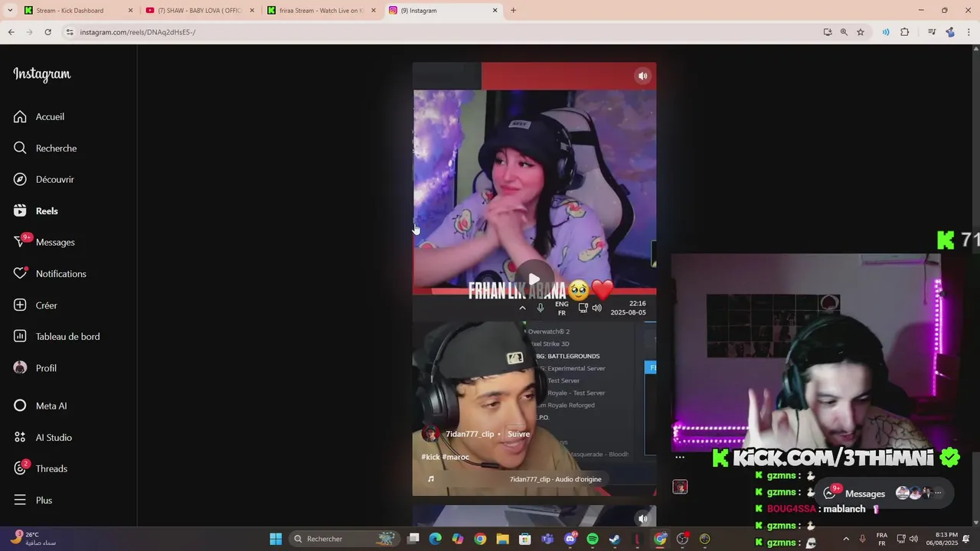The height and width of the screenshot is (551, 980).
Task: Open the zoom magnifier in address bar
Action: 844,32
